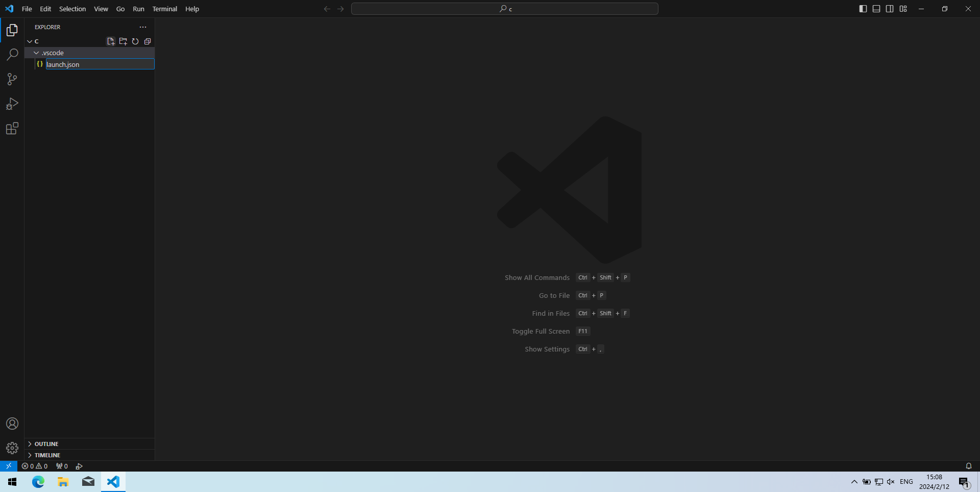
Task: Toggle primary side bar layout icon
Action: (x=863, y=9)
